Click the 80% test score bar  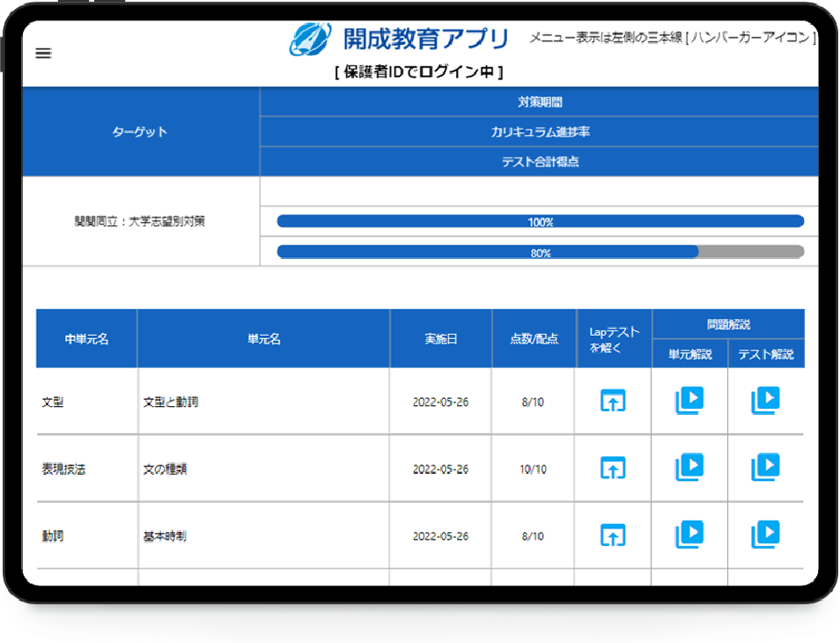click(540, 252)
